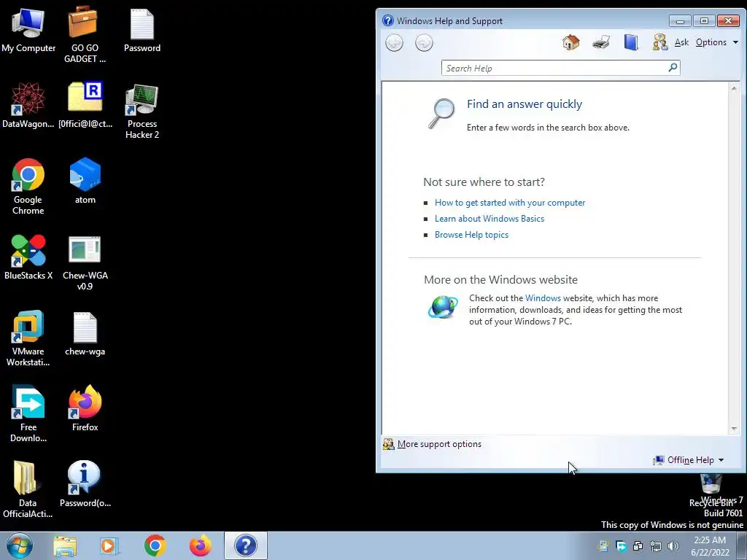The height and width of the screenshot is (560, 747).
Task: Open network status tray icon
Action: pos(656,546)
